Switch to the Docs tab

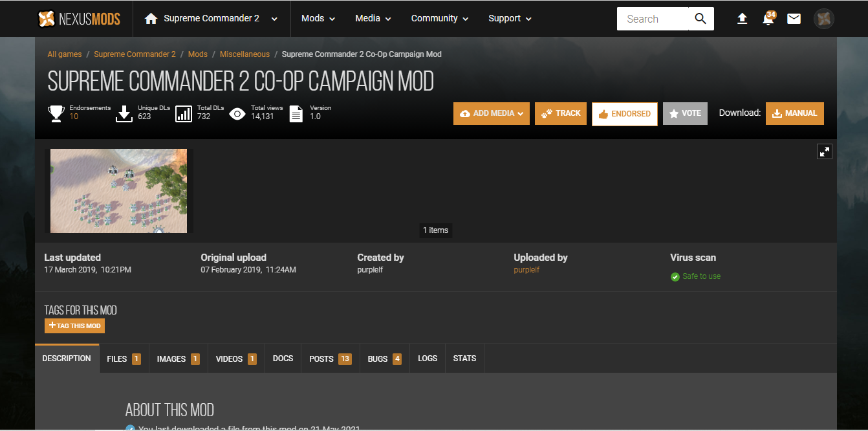[283, 359]
